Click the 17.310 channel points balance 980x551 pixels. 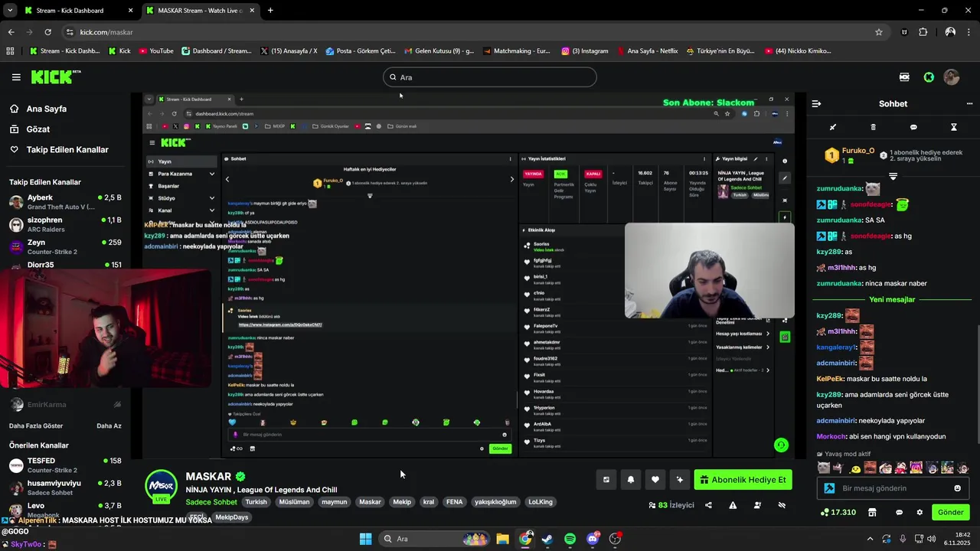(838, 512)
